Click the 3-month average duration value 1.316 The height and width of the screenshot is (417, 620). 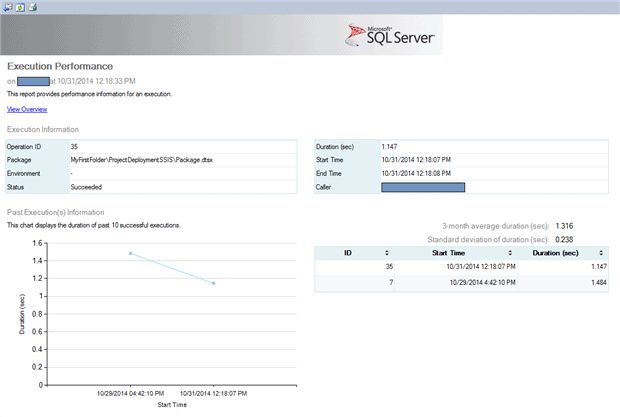click(x=566, y=226)
